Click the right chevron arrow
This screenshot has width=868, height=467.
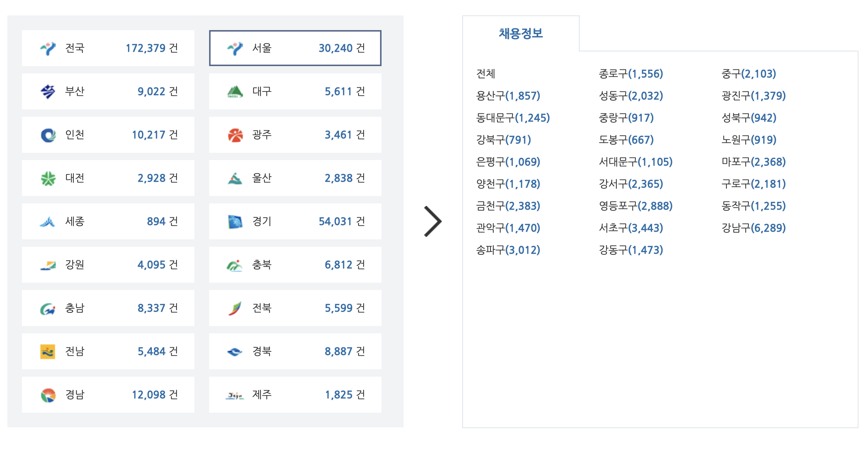coord(433,221)
